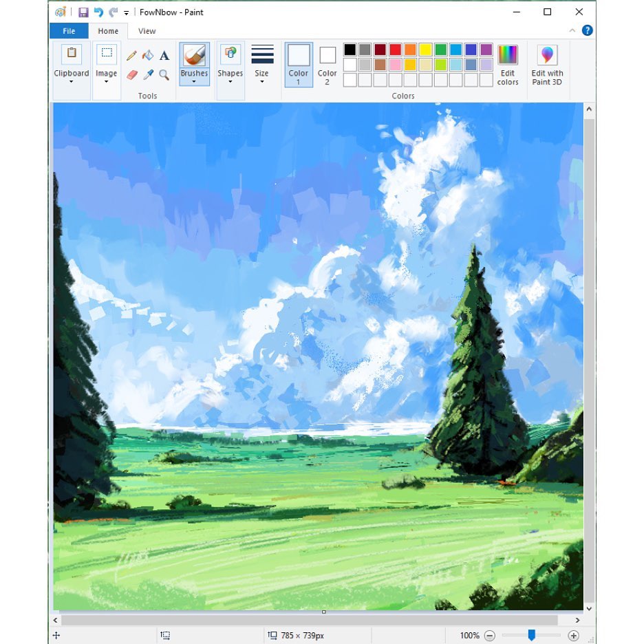644x644 pixels.
Task: Expand the Shapes dropdown arrow
Action: click(230, 82)
